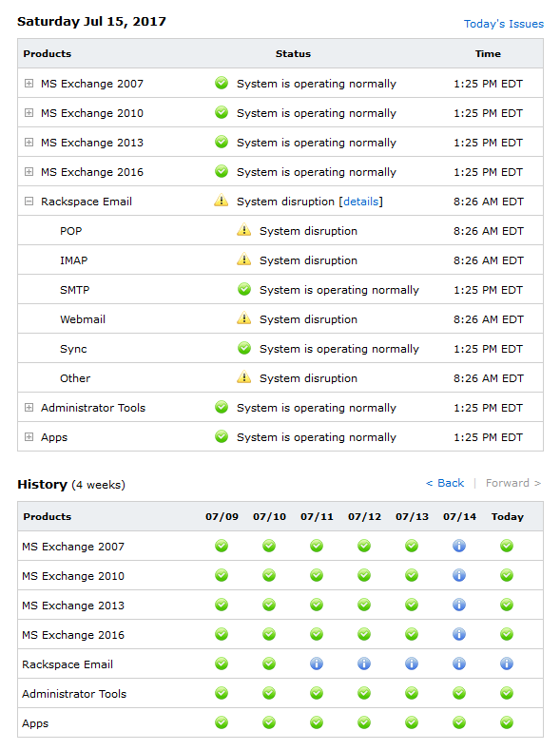Click Administrator Tools green check under Today
Viewport: 560px width, 750px height.
click(x=507, y=693)
